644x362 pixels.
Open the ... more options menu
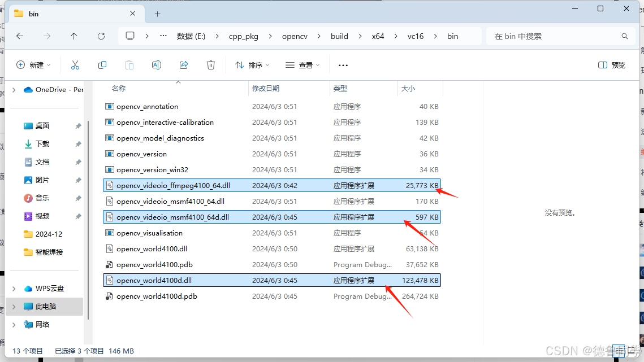343,64
